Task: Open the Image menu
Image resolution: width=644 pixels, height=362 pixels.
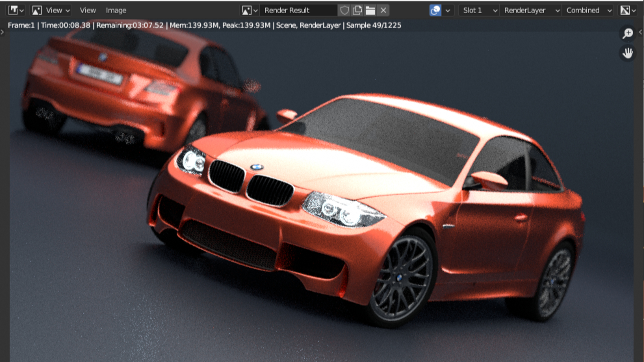Action: click(116, 11)
